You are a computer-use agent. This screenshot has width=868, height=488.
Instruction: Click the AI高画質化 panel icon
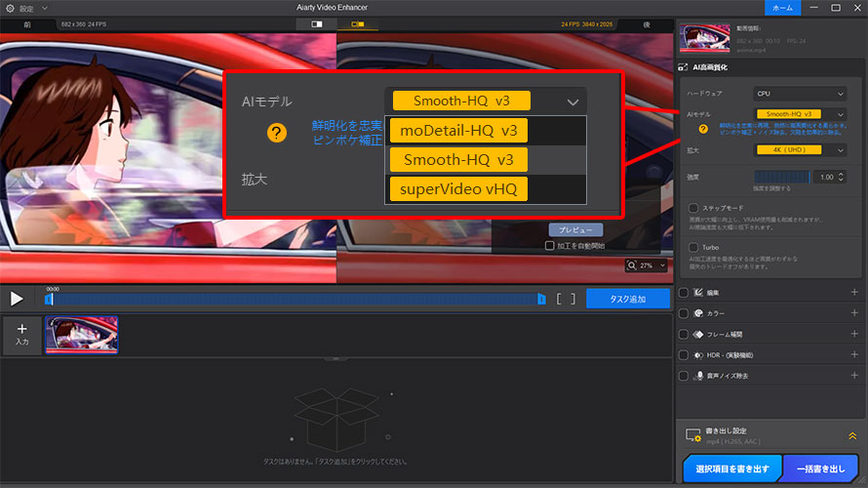(x=683, y=67)
